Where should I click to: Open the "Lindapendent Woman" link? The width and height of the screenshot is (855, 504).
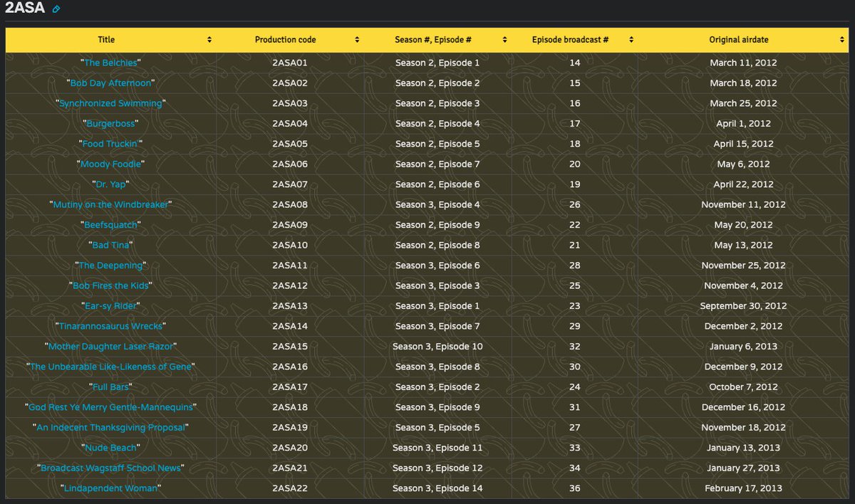point(110,489)
